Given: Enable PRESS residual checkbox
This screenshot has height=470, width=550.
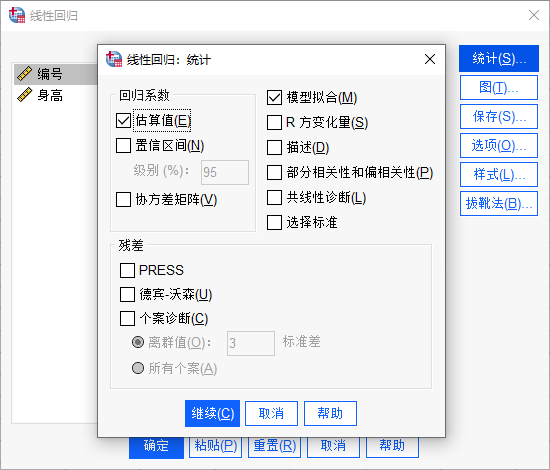Looking at the screenshot, I should pyautogui.click(x=127, y=270).
